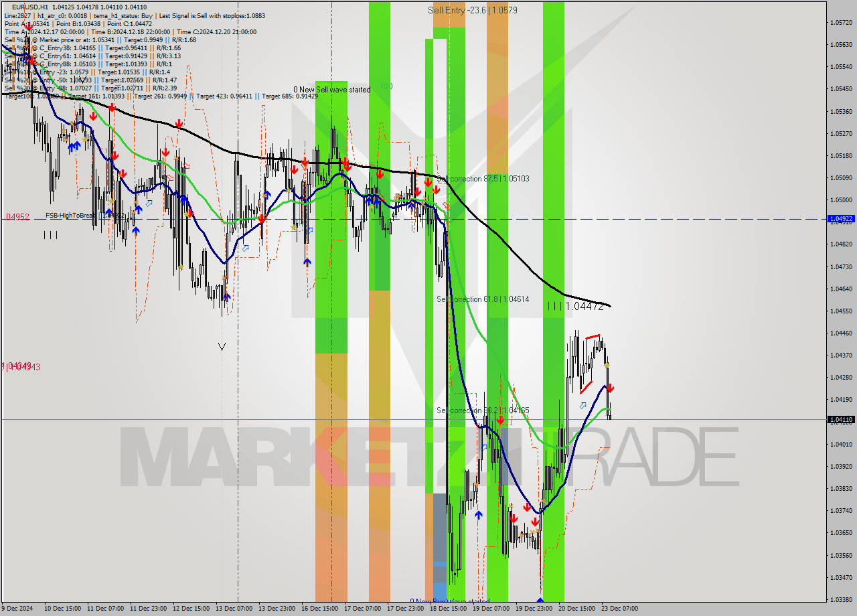Click the 1.03380 price axis label

pos(841,600)
